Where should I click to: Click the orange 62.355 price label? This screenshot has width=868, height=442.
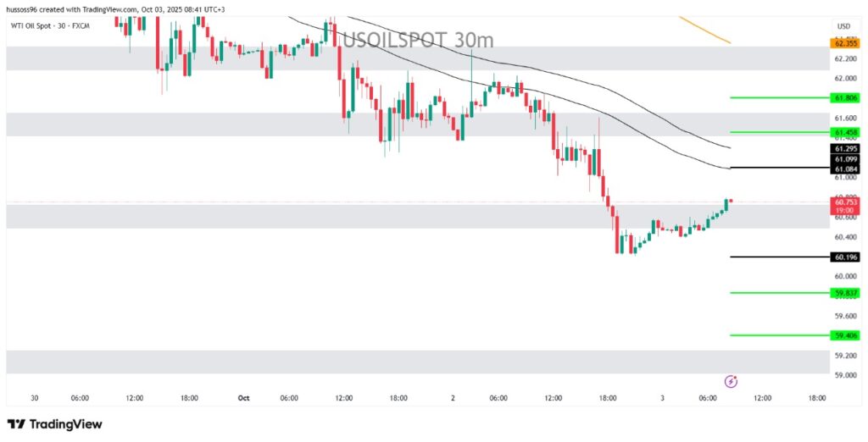tap(846, 42)
